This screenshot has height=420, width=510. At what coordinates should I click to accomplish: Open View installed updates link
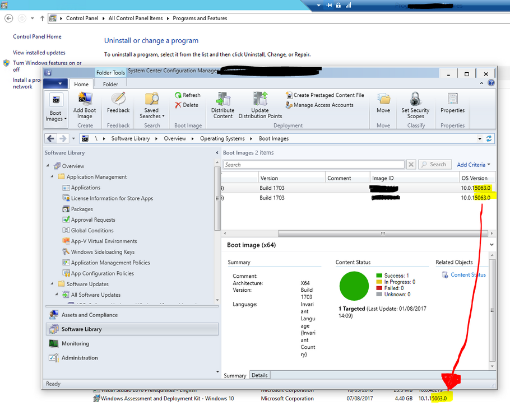[39, 52]
